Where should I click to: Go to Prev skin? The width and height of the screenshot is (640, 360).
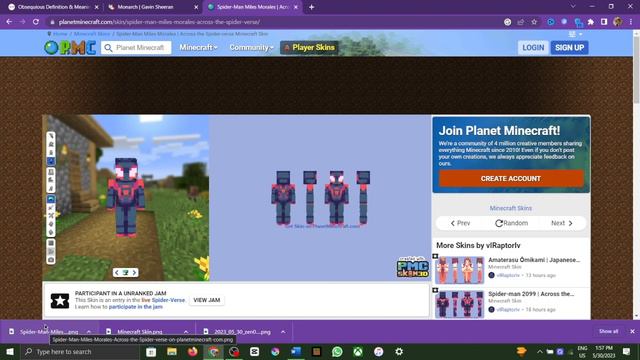tap(460, 223)
